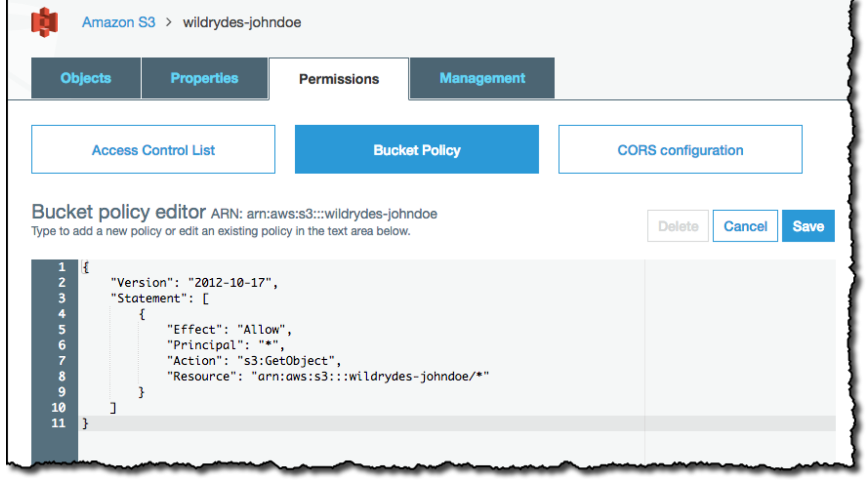Click line number 11 in the gutter

(x=58, y=423)
